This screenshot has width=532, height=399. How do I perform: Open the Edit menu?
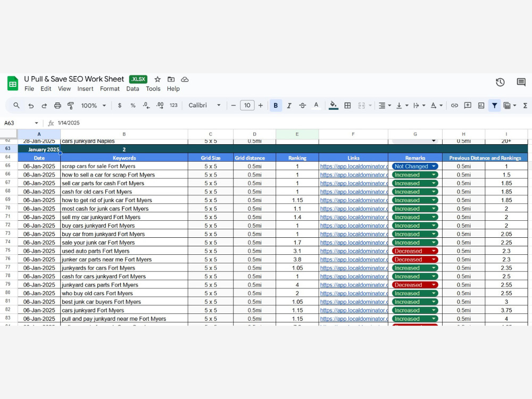(46, 88)
